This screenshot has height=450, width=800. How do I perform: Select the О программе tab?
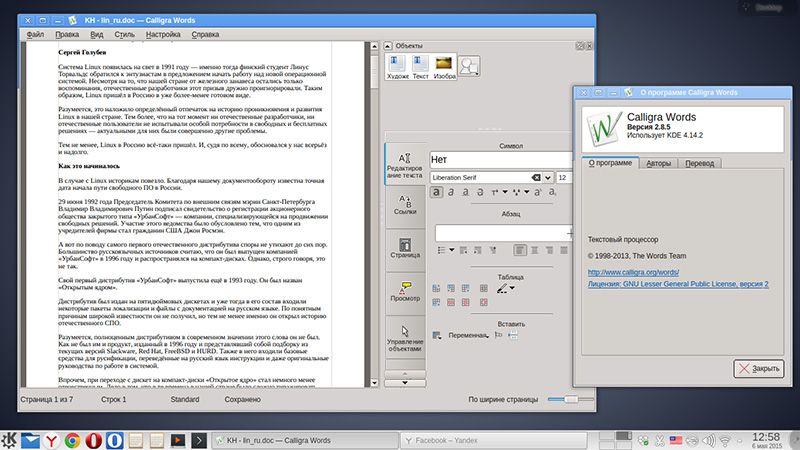click(610, 163)
